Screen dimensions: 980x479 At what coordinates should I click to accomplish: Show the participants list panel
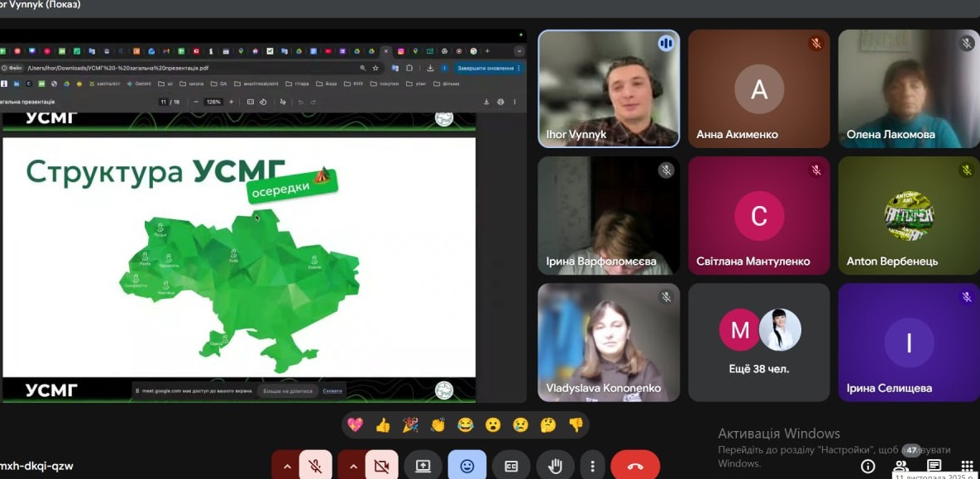(901, 466)
